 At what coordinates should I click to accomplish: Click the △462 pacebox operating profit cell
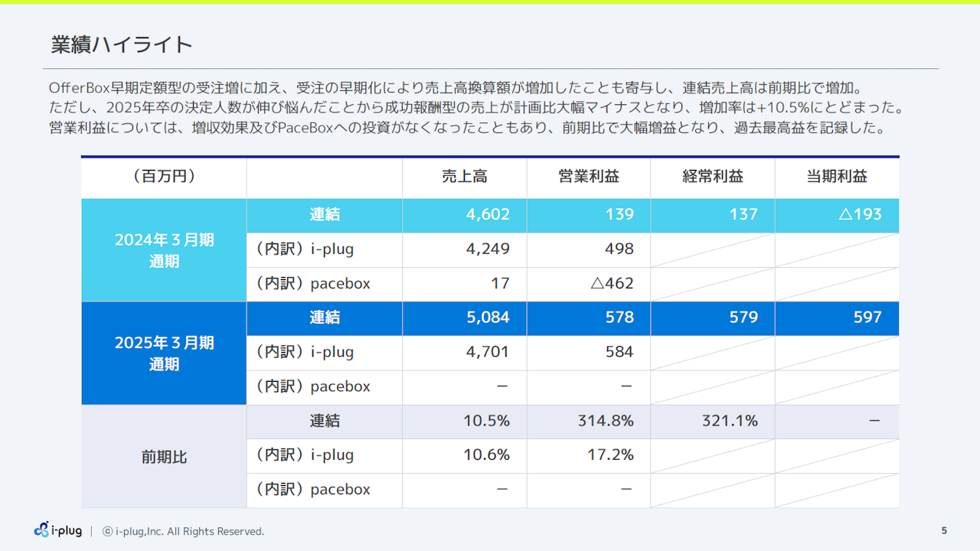pos(612,284)
